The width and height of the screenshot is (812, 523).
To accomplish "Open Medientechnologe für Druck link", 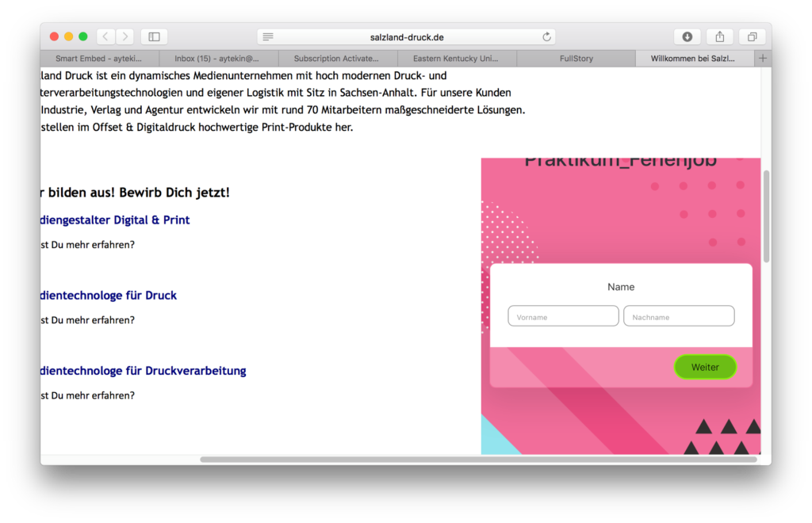I will tap(109, 296).
